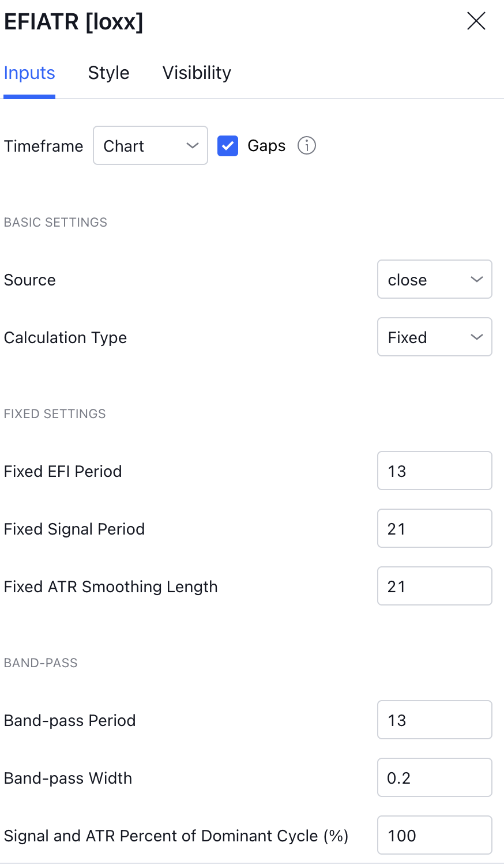Open the Source dropdown

tap(434, 280)
